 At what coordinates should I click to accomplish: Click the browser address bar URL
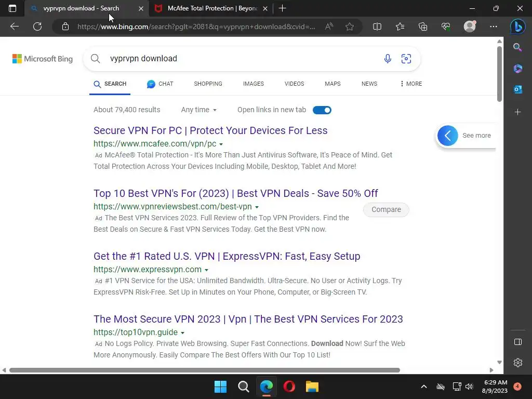[x=196, y=26]
